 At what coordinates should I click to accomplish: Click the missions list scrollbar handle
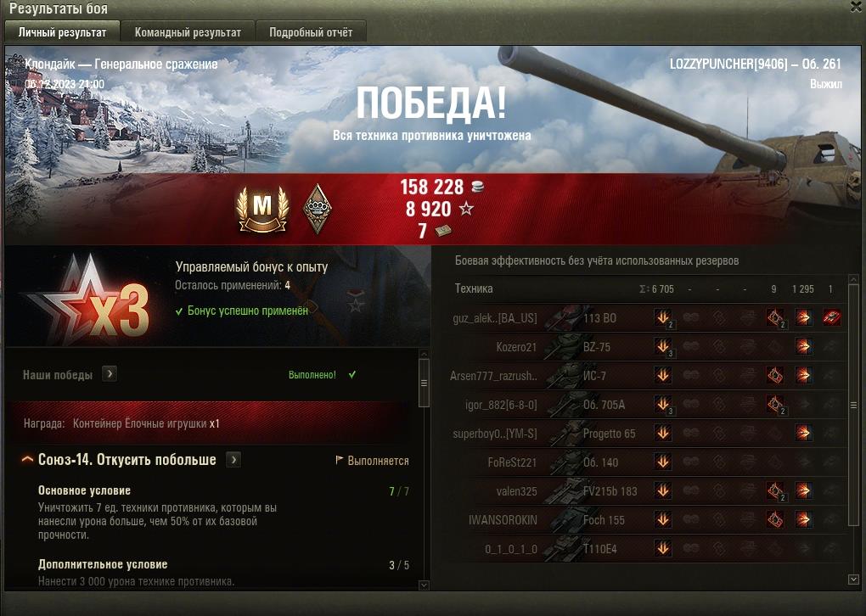coord(425,383)
